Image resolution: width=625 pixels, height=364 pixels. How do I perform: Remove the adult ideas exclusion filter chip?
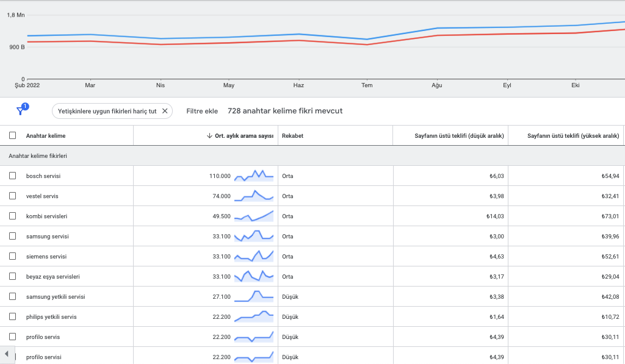[x=165, y=111]
